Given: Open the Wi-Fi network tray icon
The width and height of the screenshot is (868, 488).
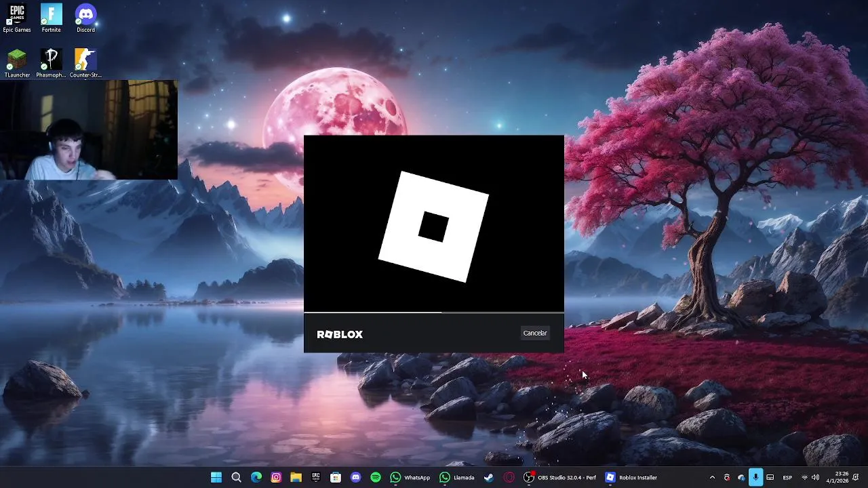Looking at the screenshot, I should [x=804, y=477].
